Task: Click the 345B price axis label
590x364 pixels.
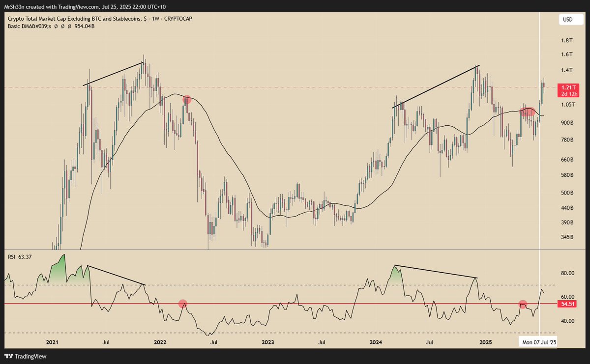Action: pos(567,237)
